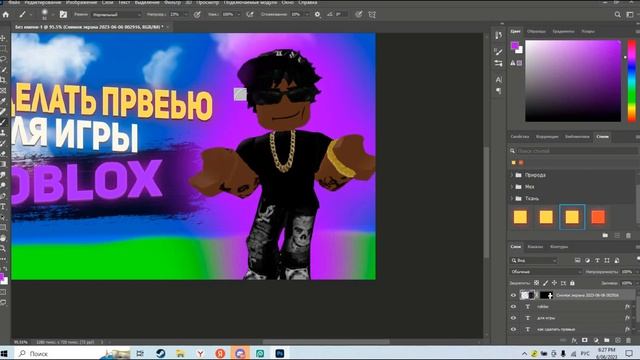640x360 pixels.
Task: Hide the 'для игры' text layer
Action: pos(513,318)
